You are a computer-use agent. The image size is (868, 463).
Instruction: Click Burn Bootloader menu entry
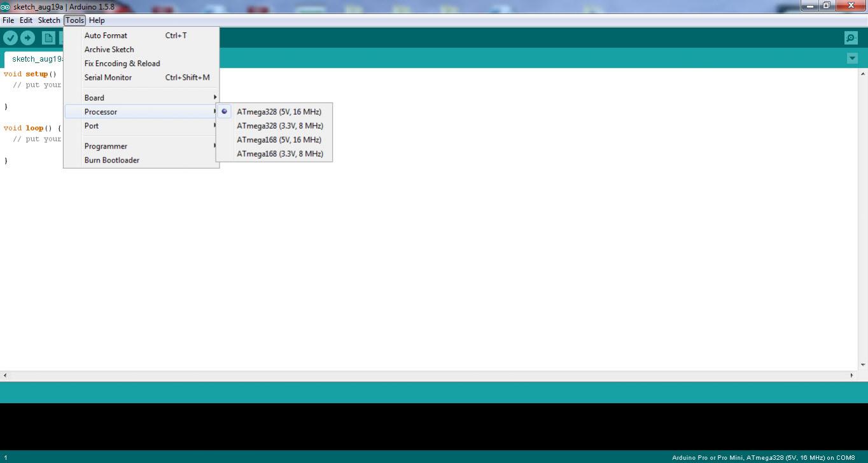(x=112, y=160)
